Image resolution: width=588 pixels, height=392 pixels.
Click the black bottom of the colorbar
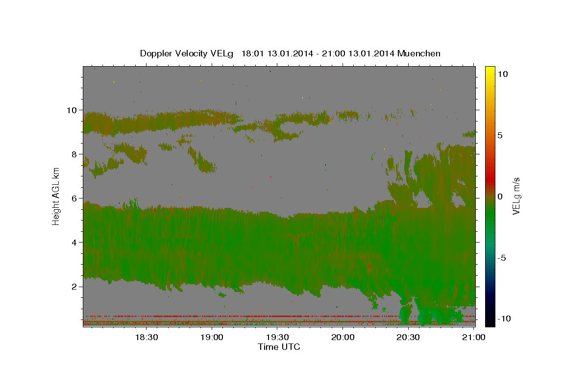490,321
